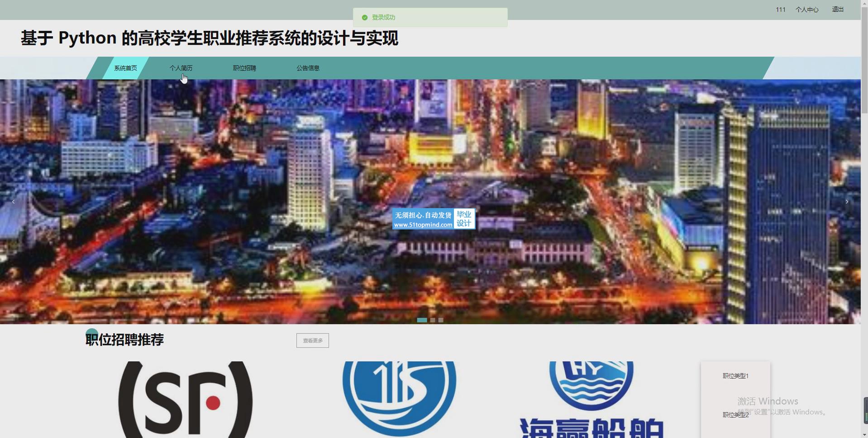The width and height of the screenshot is (868, 438).
Task: Click the 查看更多 button
Action: (x=312, y=341)
